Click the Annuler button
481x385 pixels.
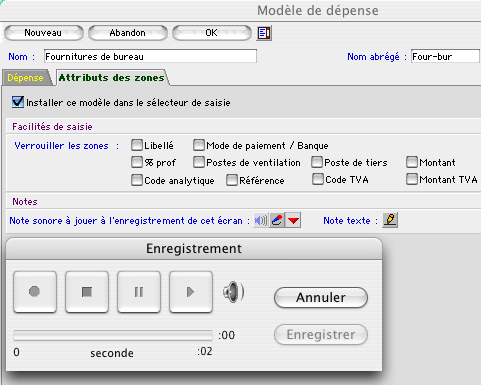321,297
